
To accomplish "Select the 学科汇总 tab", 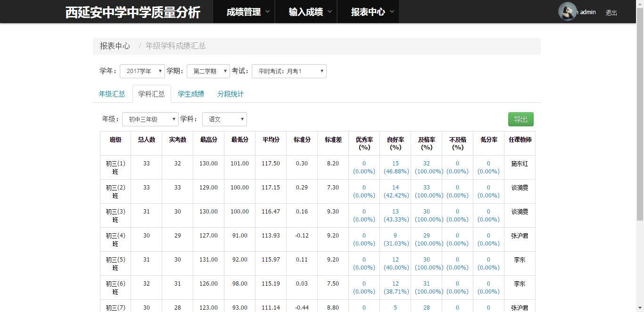I will (151, 94).
